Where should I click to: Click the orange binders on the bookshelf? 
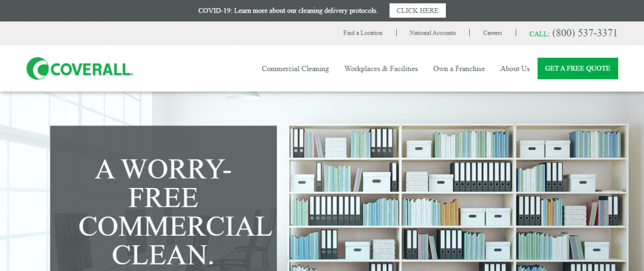coord(449,213)
